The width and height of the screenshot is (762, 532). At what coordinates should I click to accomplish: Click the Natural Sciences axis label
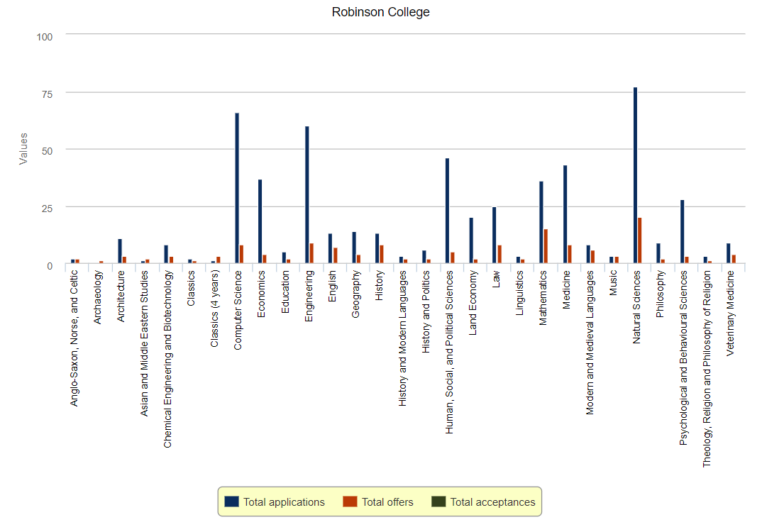click(x=636, y=307)
